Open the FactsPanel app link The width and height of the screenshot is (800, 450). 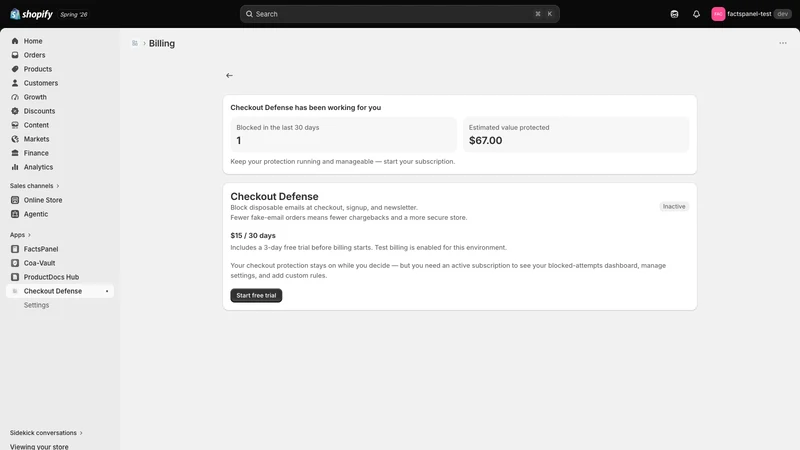[41, 249]
